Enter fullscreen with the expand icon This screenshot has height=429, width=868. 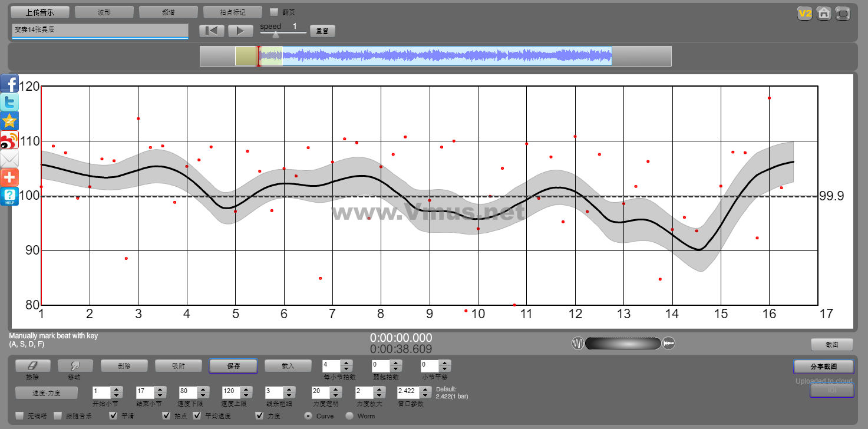(843, 13)
